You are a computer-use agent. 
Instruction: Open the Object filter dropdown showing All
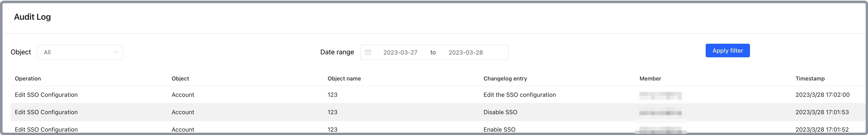click(x=80, y=52)
